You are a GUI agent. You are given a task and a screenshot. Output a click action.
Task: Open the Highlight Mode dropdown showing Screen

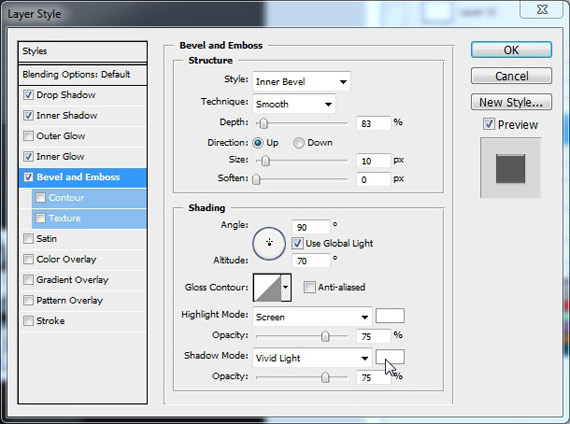(x=312, y=317)
